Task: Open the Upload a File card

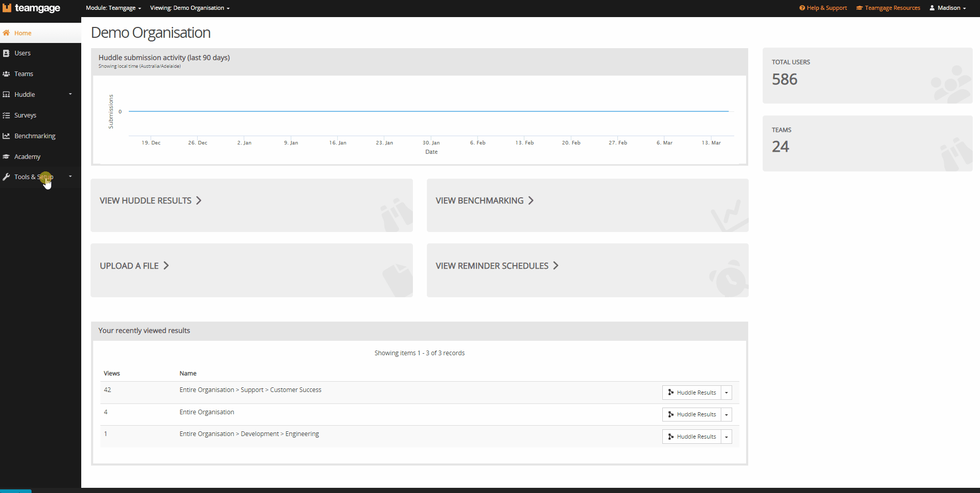Action: click(x=251, y=270)
